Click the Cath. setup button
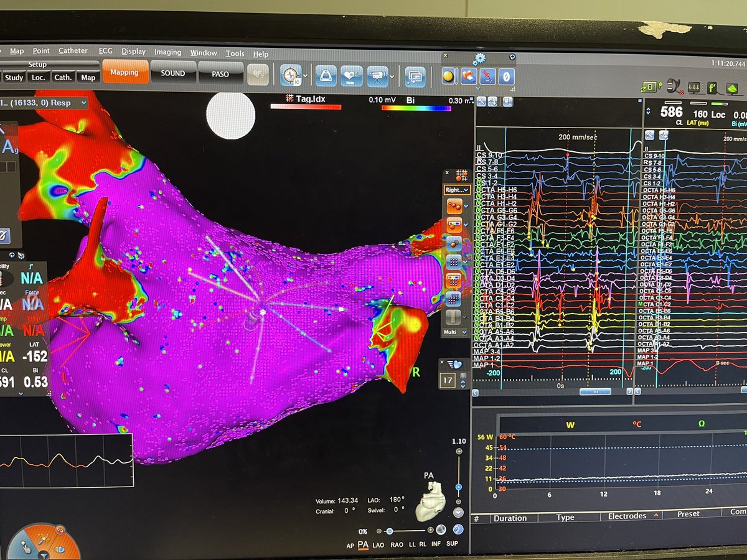The width and height of the screenshot is (747, 560). (63, 77)
